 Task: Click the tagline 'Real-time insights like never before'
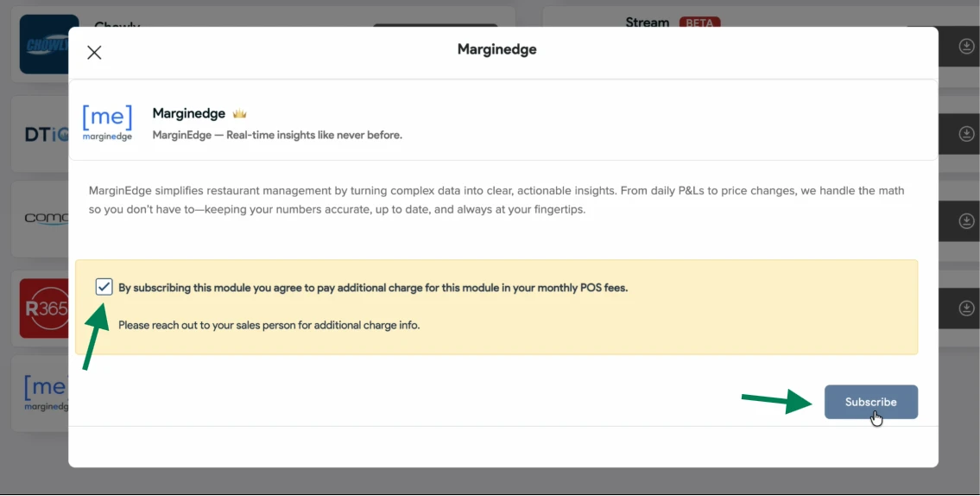pyautogui.click(x=313, y=135)
